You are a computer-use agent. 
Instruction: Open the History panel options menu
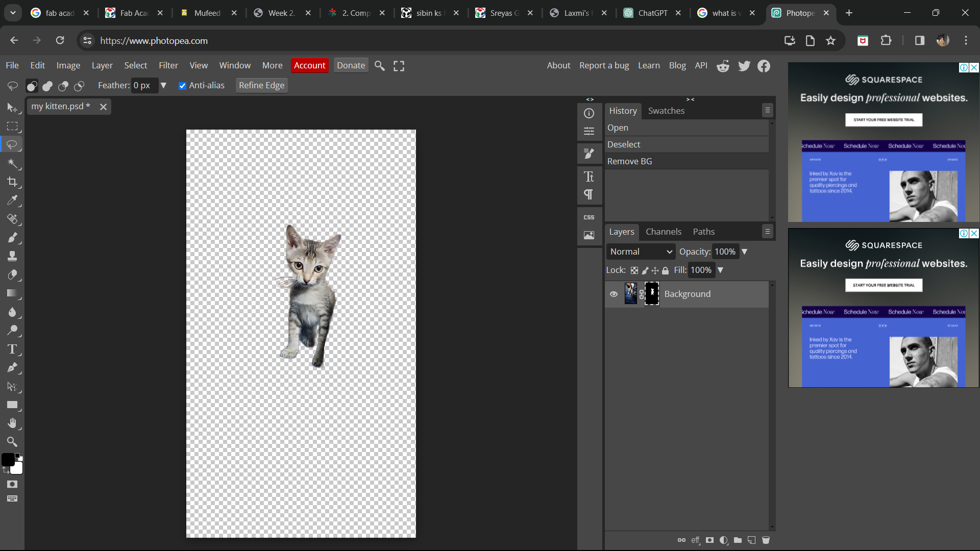(767, 110)
